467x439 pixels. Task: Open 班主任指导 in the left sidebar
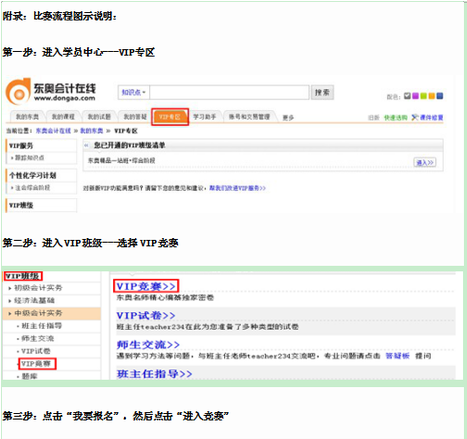(42, 326)
